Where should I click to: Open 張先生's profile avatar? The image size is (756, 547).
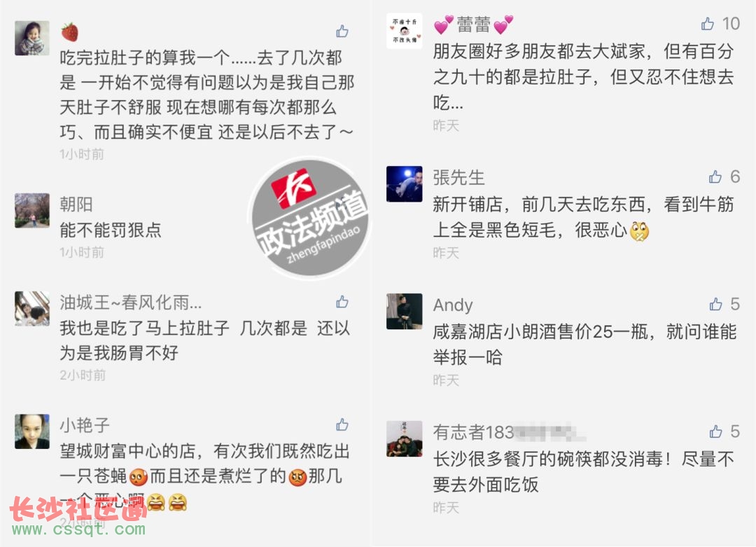[x=404, y=184]
